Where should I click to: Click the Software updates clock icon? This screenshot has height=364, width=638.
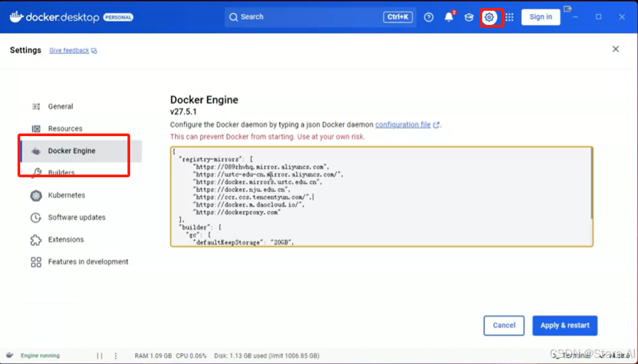[36, 218]
